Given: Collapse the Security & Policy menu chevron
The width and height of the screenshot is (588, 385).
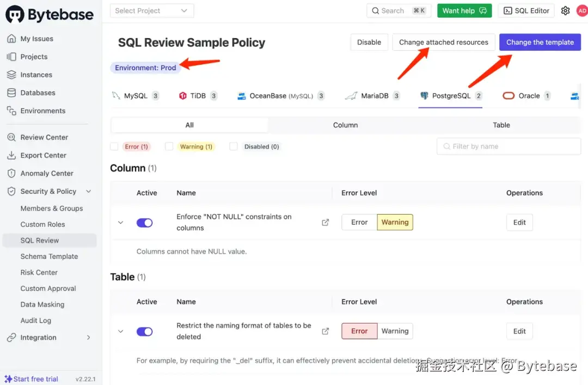Looking at the screenshot, I should [x=89, y=191].
